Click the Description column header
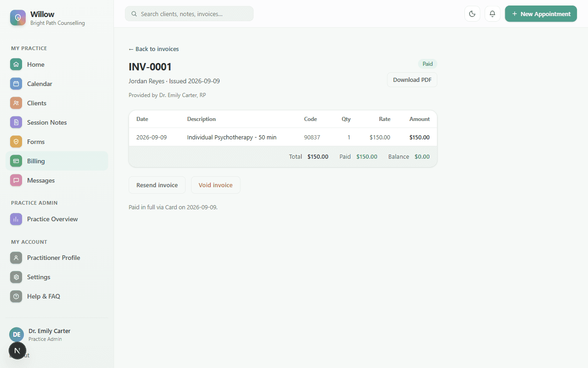 click(201, 119)
